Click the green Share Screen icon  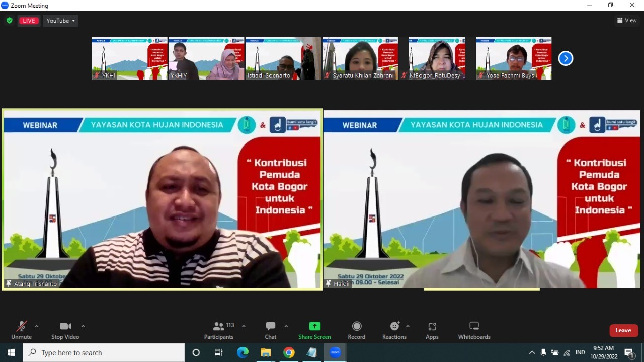(x=314, y=326)
